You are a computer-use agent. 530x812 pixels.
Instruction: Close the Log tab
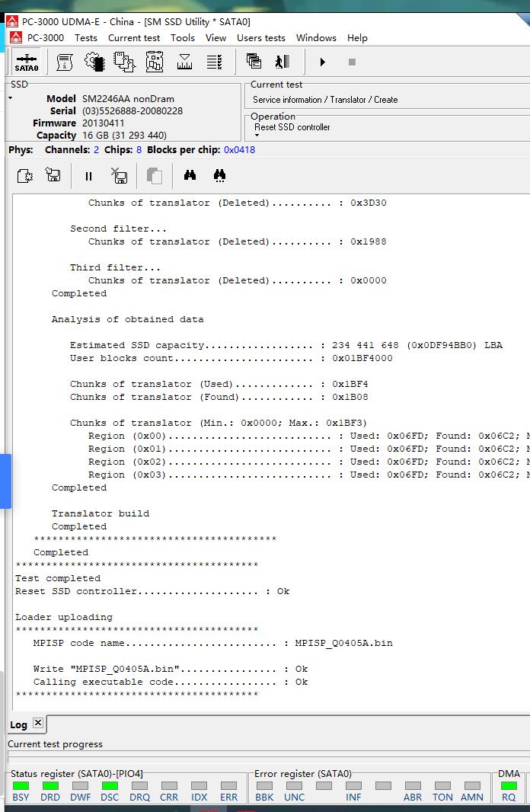pos(38,722)
